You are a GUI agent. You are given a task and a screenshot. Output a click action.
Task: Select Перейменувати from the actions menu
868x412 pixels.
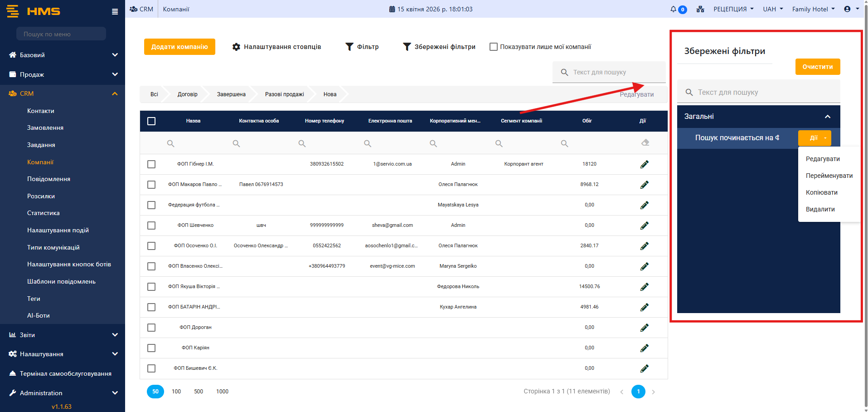point(829,176)
